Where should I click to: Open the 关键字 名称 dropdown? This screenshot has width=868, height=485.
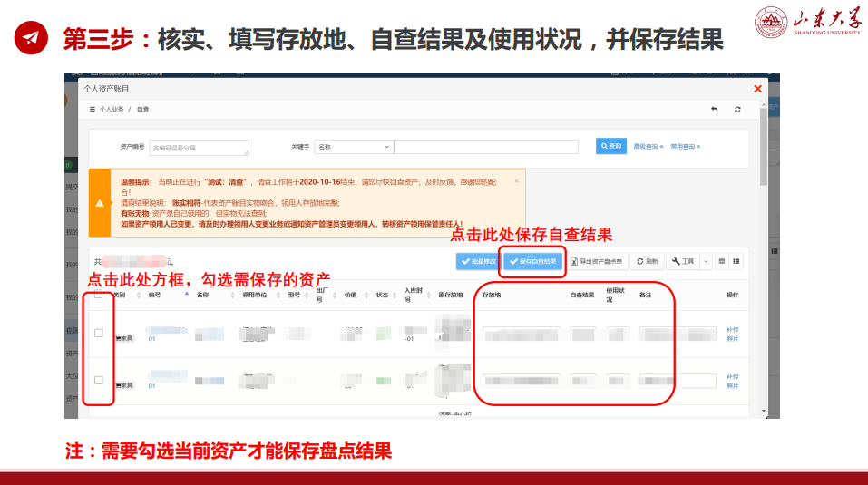[354, 146]
